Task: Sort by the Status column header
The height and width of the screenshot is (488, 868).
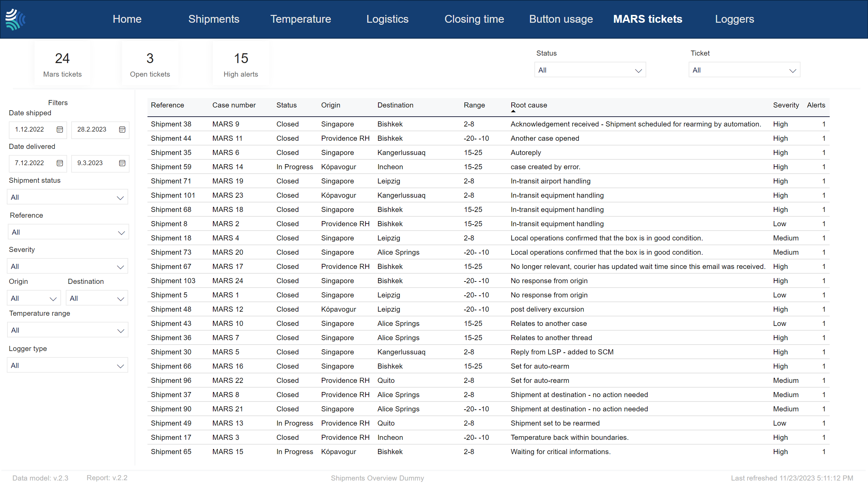Action: coord(287,105)
